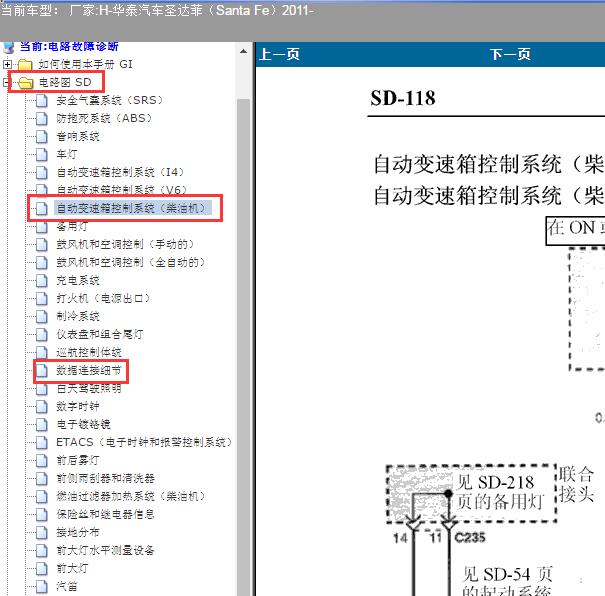
Task: Click the 联合接头 label in diagram
Action: [x=576, y=485]
